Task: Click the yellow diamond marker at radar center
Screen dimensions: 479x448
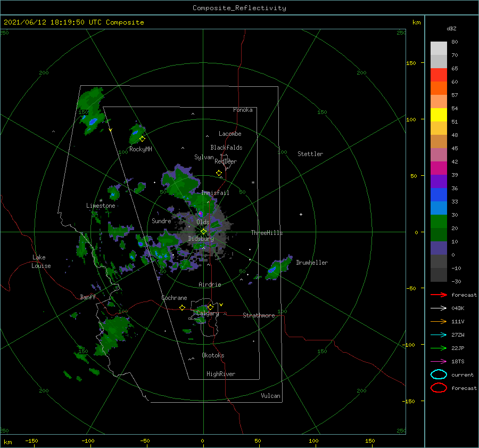Action: (203, 232)
